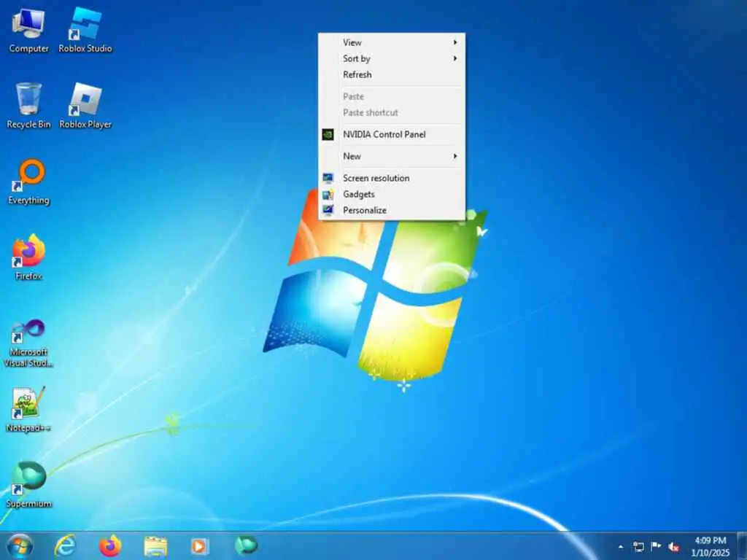The image size is (747, 560).
Task: Select the Everything search shortcut
Action: (x=28, y=182)
